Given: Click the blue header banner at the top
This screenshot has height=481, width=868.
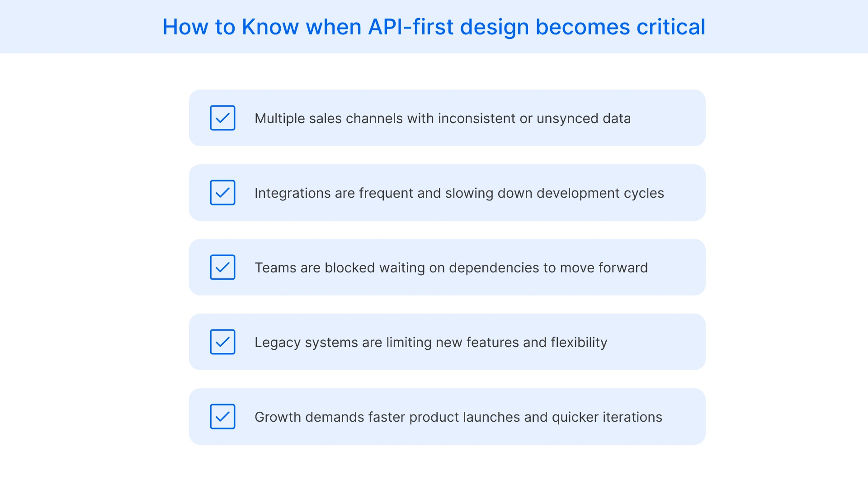Looking at the screenshot, I should pyautogui.click(x=434, y=26).
